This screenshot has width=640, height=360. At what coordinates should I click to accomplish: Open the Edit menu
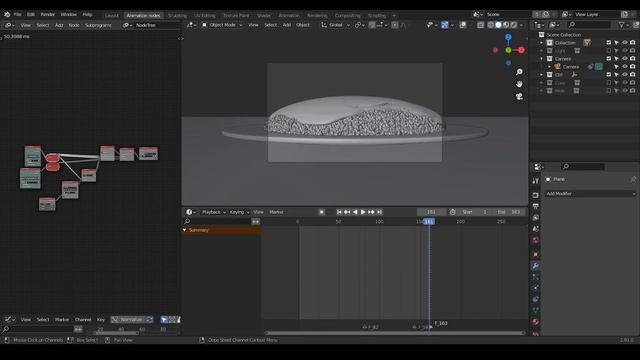coord(31,14)
